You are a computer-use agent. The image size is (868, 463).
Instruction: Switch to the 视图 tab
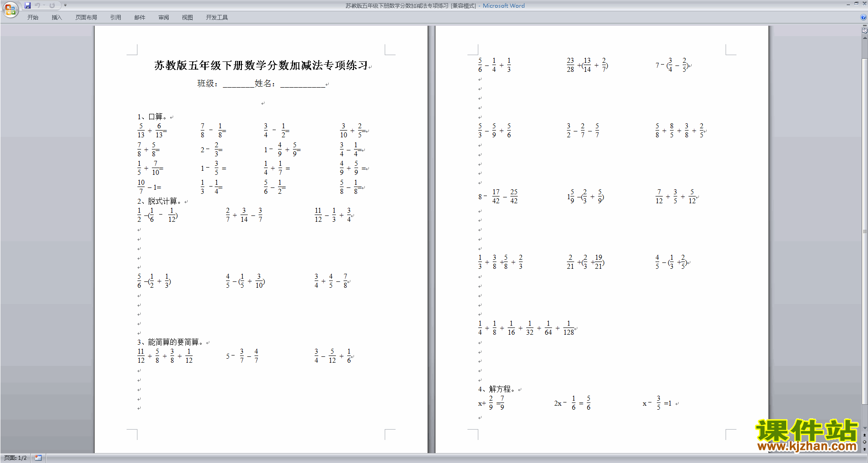(188, 18)
